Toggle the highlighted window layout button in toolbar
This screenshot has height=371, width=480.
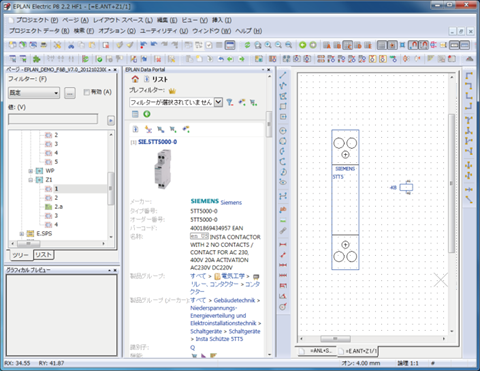pyautogui.click(x=230, y=45)
